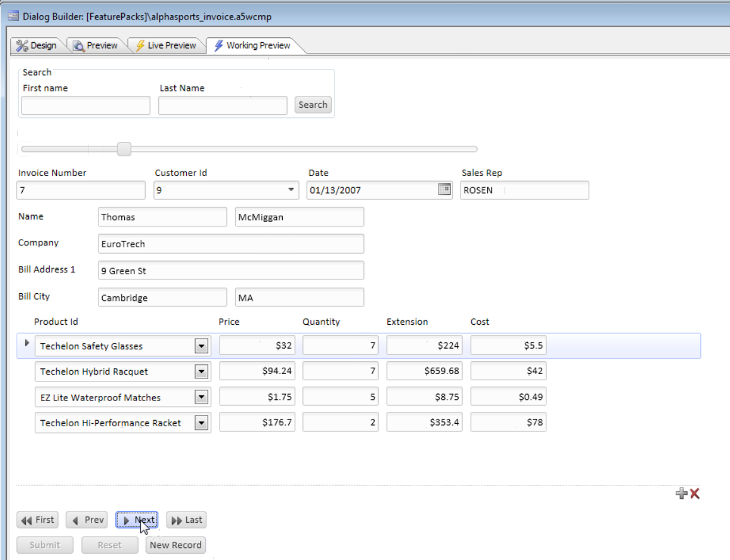The width and height of the screenshot is (730, 560).
Task: Click the $78 cost field
Action: 509,423
